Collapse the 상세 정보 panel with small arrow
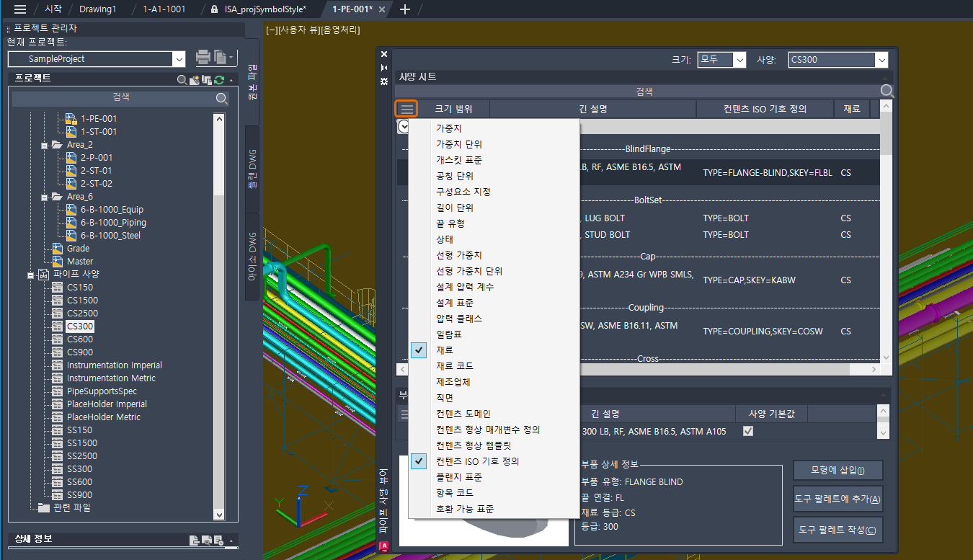The height and width of the screenshot is (560, 973). tap(231, 541)
